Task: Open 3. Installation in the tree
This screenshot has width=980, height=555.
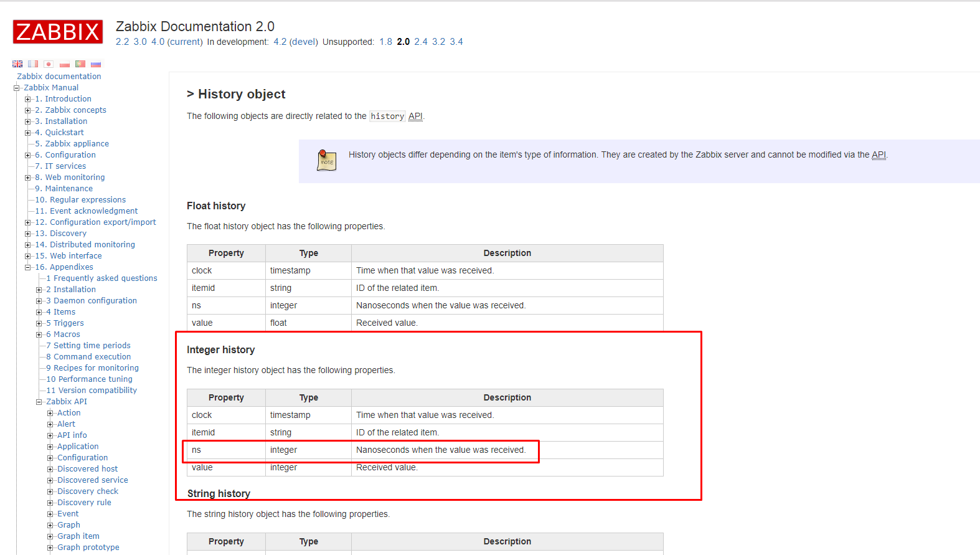Action: tap(61, 121)
